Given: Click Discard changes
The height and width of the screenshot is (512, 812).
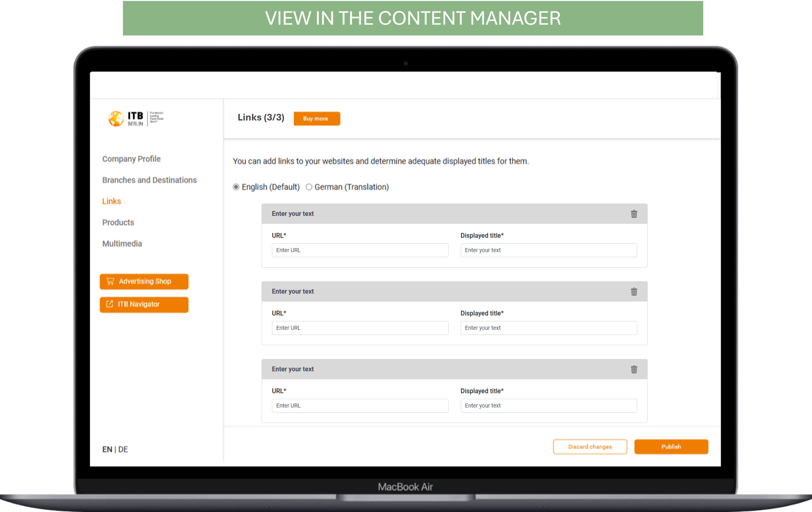Looking at the screenshot, I should [590, 447].
